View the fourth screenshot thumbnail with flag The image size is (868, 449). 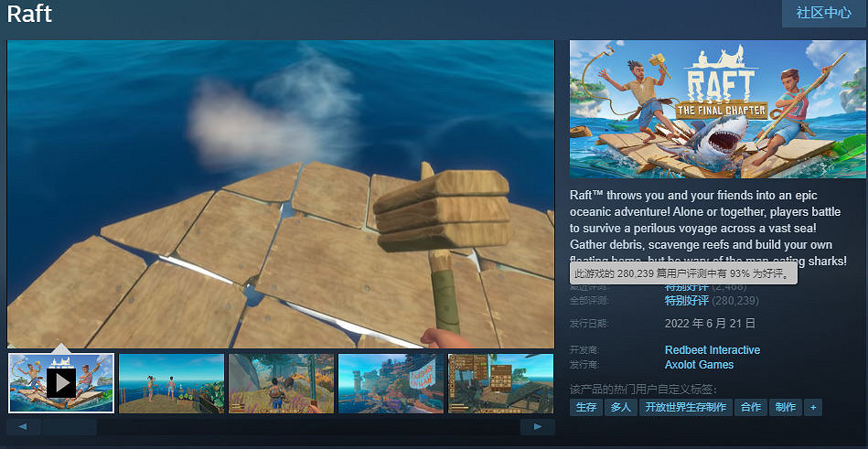391,383
